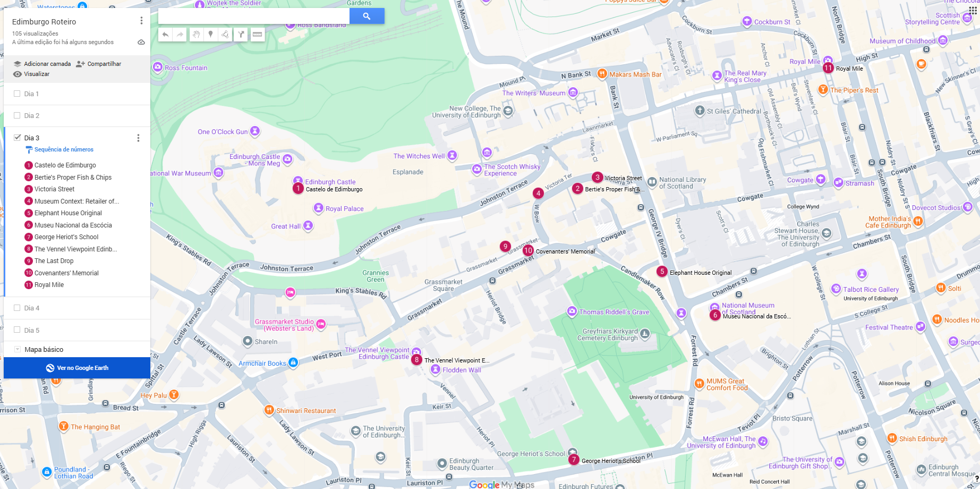Open map options three-dot menu by title

[141, 21]
